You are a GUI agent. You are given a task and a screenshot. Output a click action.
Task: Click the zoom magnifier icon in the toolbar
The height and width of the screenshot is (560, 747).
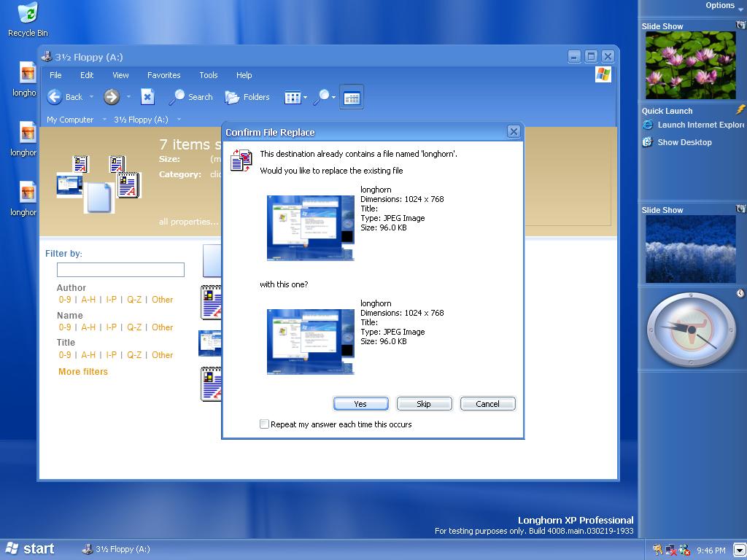pyautogui.click(x=322, y=97)
